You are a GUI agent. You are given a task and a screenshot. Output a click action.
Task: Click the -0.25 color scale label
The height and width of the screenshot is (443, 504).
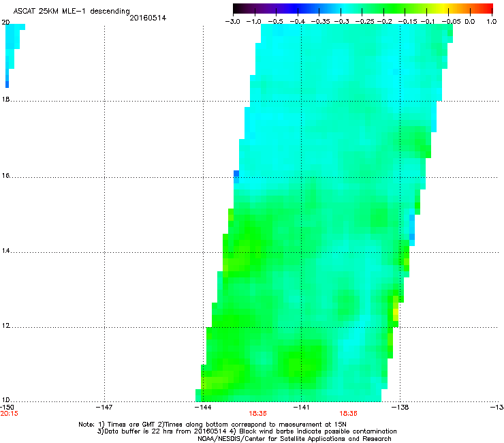(364, 22)
